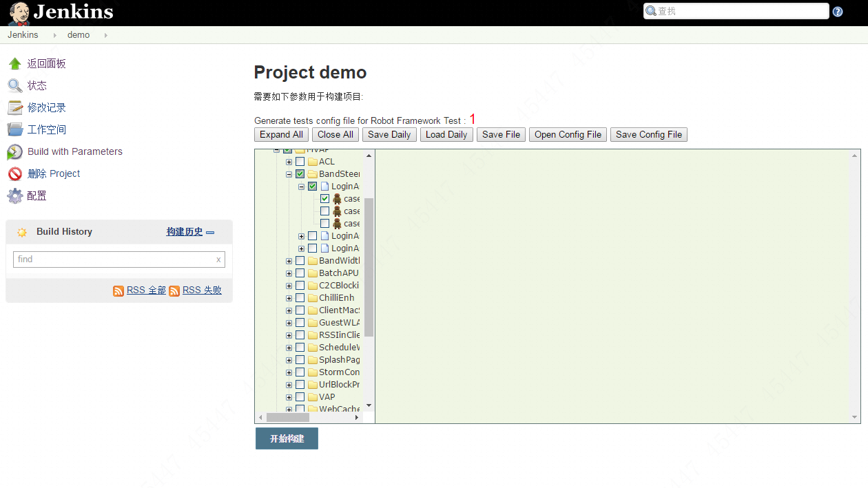Image resolution: width=868 pixels, height=488 pixels.
Task: Click the folder icon beside 工作空间
Action: [14, 129]
